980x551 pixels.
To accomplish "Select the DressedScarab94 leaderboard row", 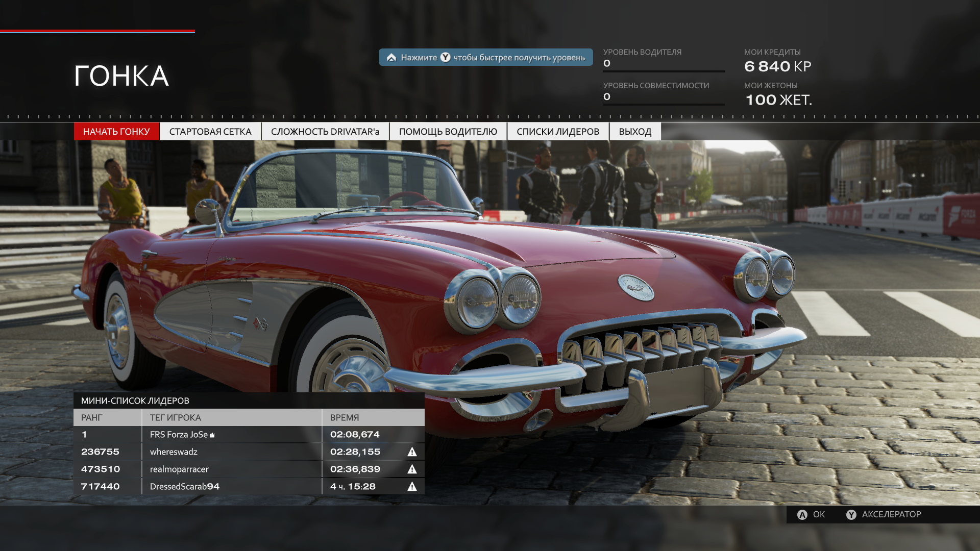I will click(249, 487).
